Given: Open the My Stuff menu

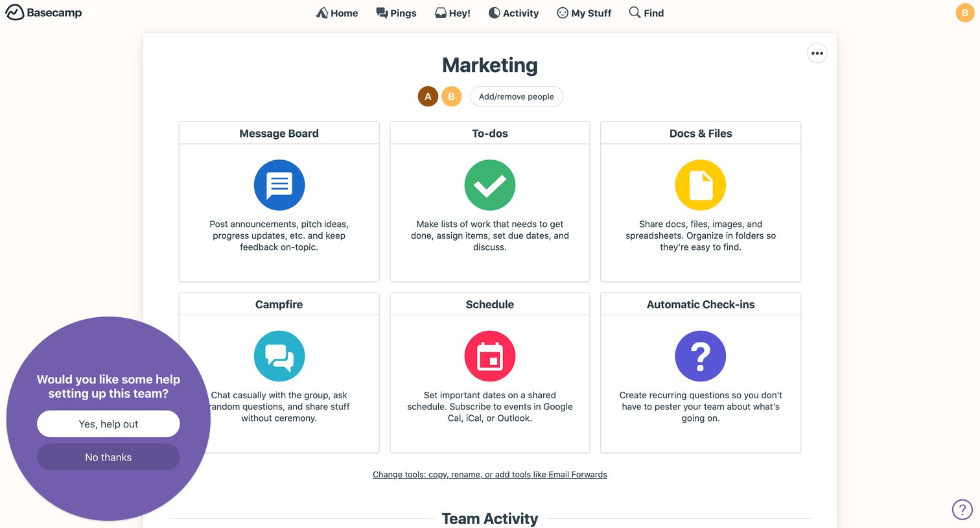Looking at the screenshot, I should (x=584, y=13).
